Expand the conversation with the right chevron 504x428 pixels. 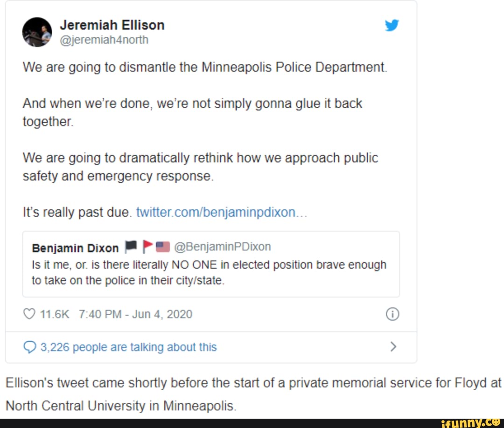point(393,347)
